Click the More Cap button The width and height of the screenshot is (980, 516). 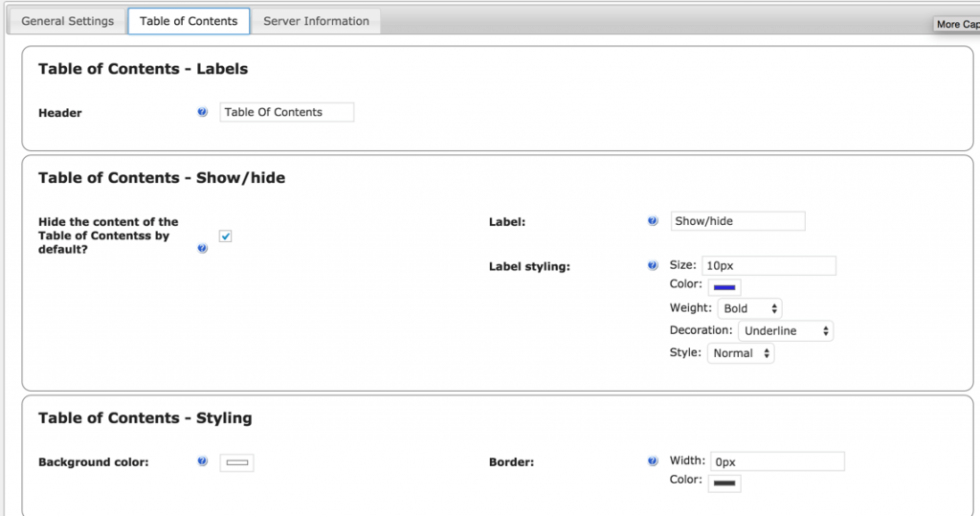(956, 24)
